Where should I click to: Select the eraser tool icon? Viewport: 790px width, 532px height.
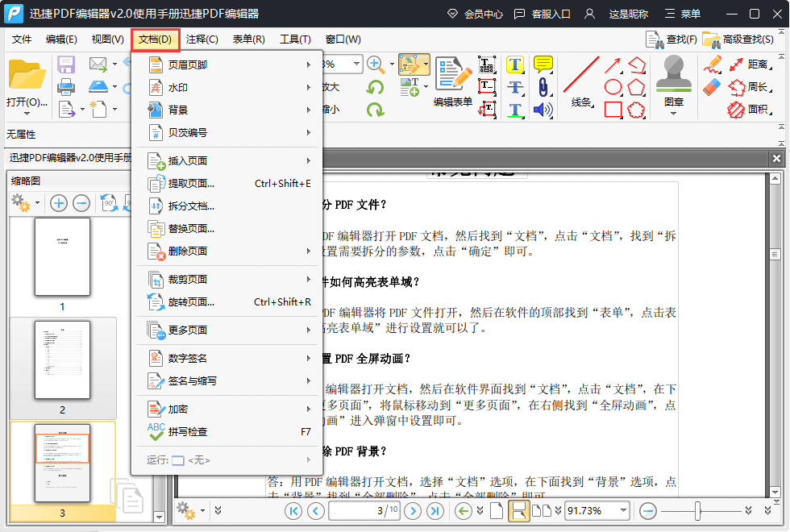(712, 87)
